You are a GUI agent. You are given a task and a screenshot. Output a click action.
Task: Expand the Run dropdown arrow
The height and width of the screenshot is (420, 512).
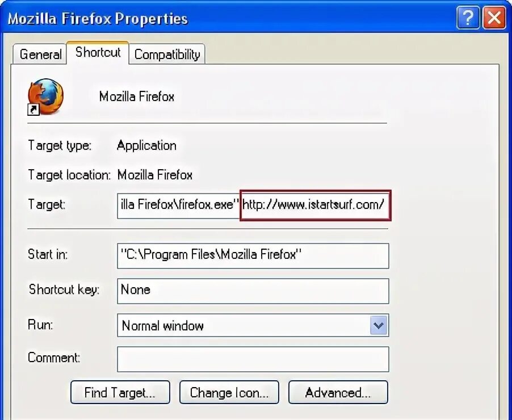[x=379, y=325]
